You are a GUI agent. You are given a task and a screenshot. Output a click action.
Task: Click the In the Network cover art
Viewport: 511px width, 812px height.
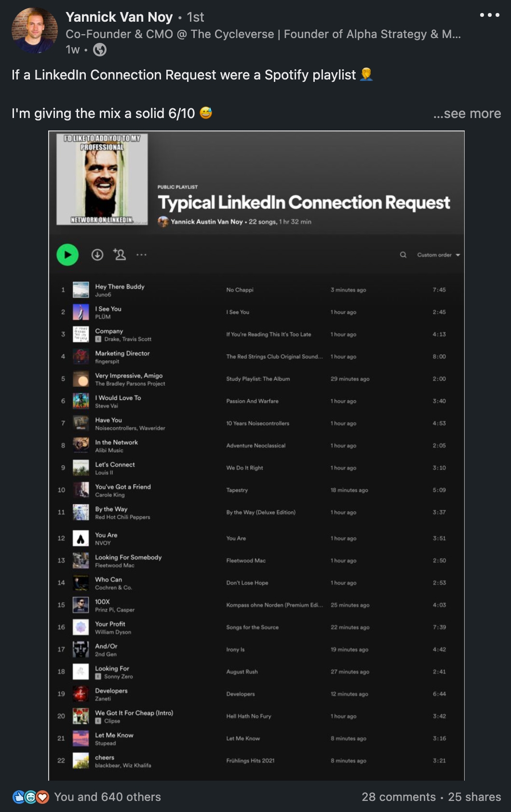pyautogui.click(x=81, y=445)
